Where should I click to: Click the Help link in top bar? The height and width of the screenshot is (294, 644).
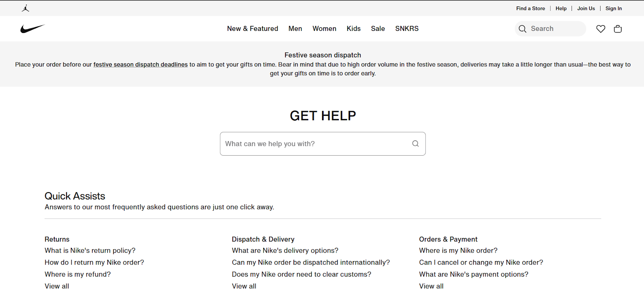pos(561,8)
